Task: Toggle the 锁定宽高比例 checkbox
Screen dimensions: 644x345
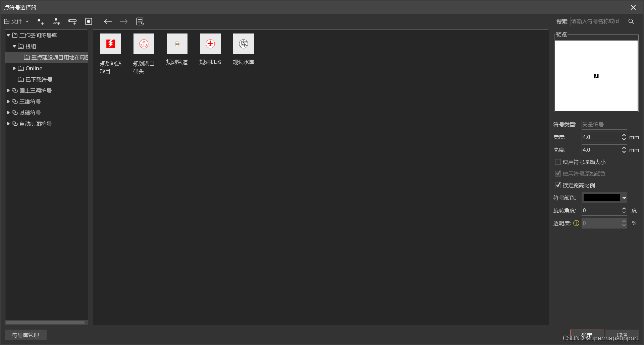Action: 558,185
